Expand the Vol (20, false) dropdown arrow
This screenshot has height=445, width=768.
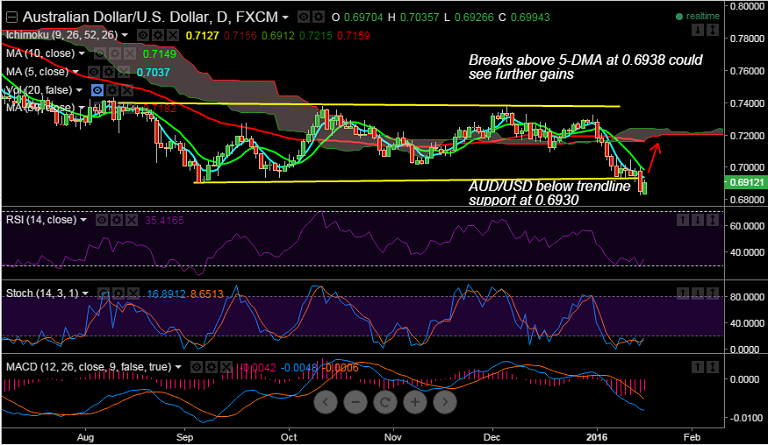pos(79,90)
